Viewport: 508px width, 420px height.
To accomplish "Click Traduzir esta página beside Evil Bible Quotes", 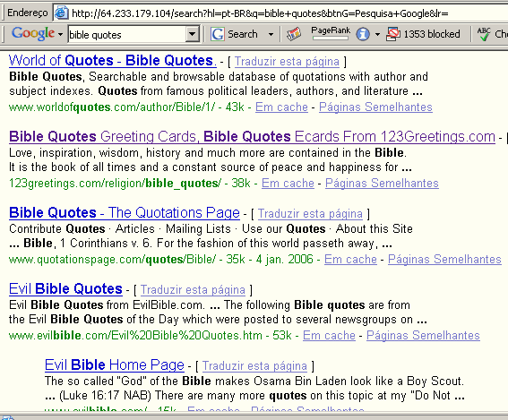I will click(193, 289).
